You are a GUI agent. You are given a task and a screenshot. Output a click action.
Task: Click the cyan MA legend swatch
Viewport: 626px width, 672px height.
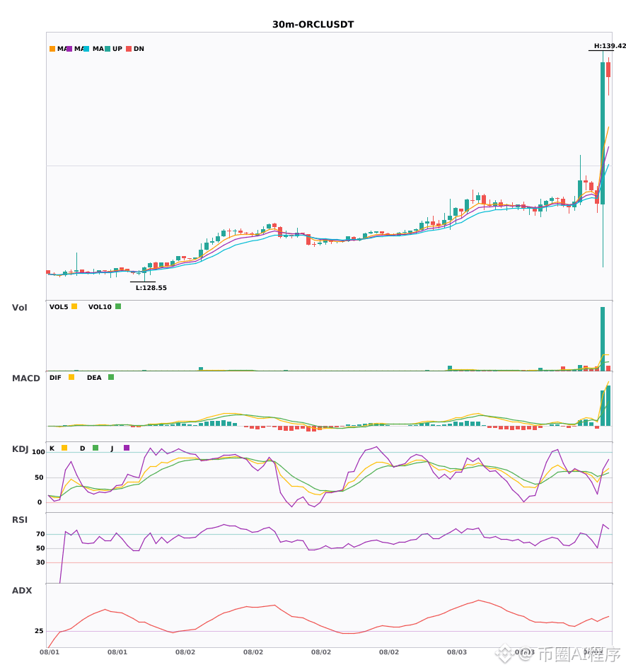(x=86, y=49)
